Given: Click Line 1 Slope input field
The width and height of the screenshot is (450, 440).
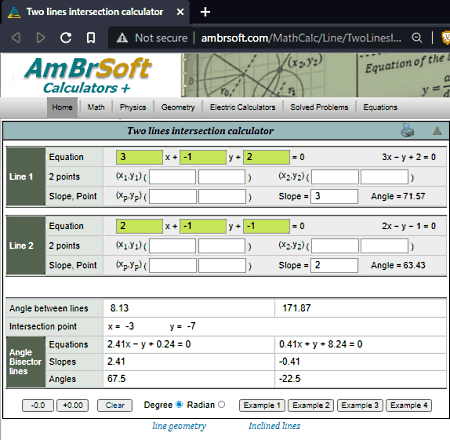Looking at the screenshot, I should coord(334,196).
